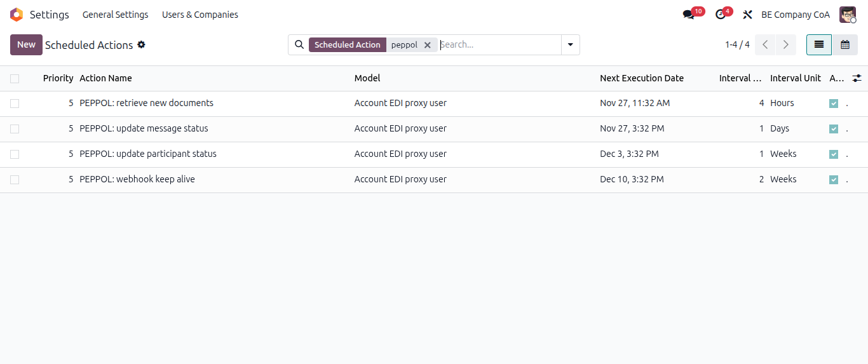Click the gear icon beside Scheduled Actions
The height and width of the screenshot is (364, 868).
point(141,44)
